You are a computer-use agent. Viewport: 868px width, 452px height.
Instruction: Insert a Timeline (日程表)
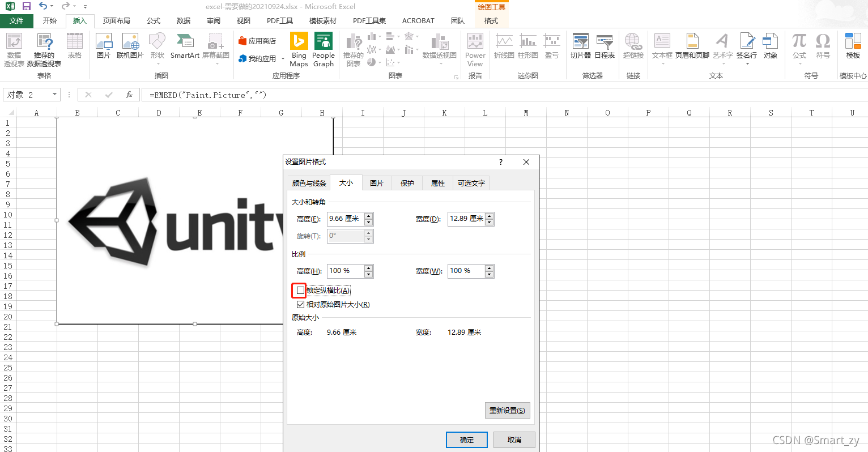click(605, 46)
